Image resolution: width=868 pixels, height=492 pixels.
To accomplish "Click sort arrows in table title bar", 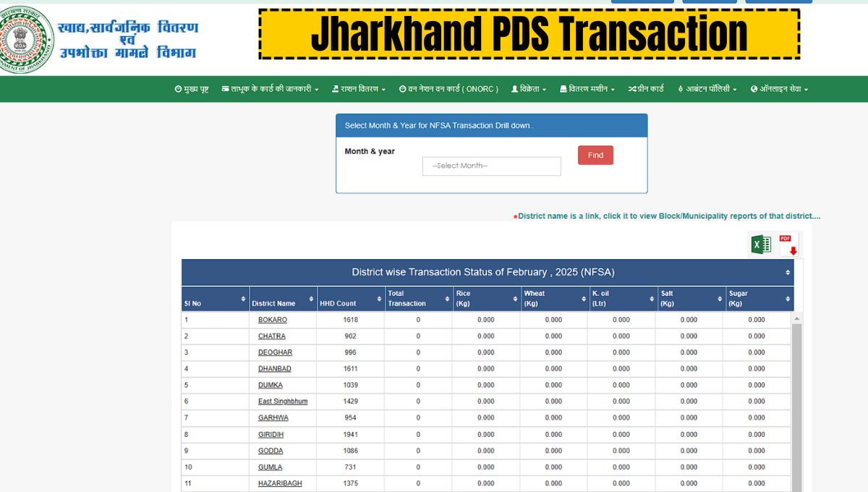I will click(788, 273).
